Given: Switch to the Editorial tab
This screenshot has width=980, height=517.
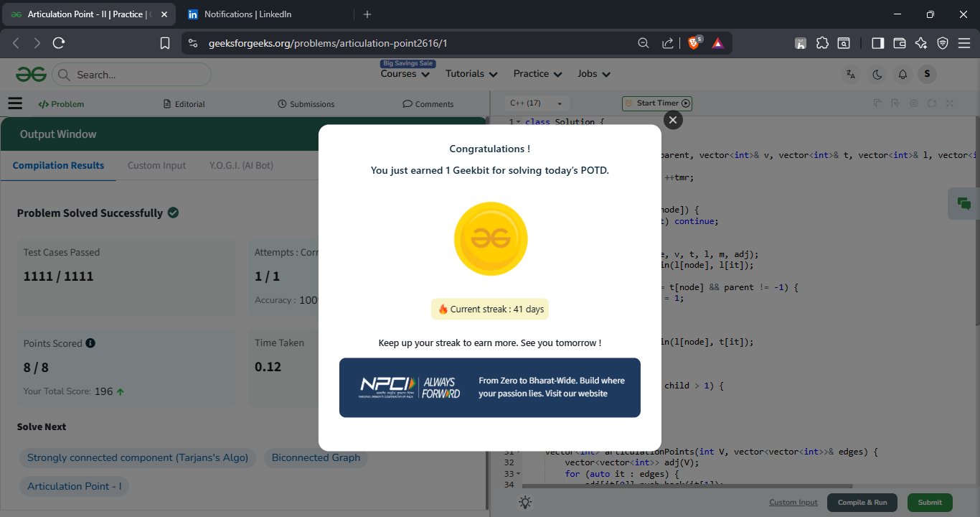Looking at the screenshot, I should tap(184, 104).
